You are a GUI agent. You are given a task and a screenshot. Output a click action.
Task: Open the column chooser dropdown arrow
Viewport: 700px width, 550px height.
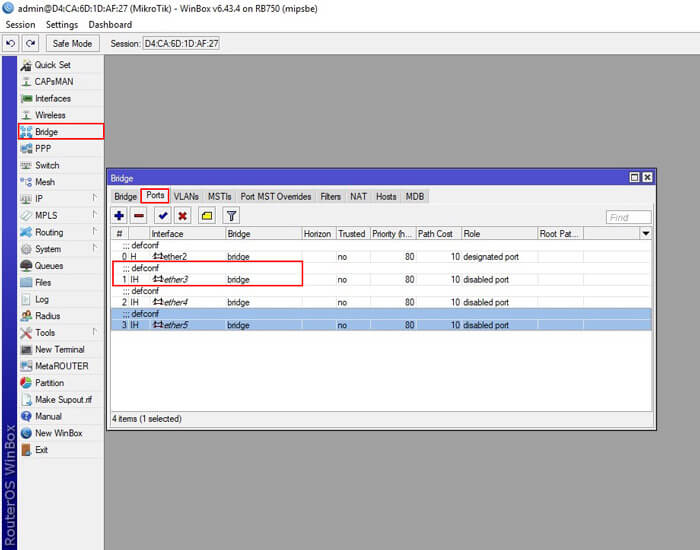645,233
